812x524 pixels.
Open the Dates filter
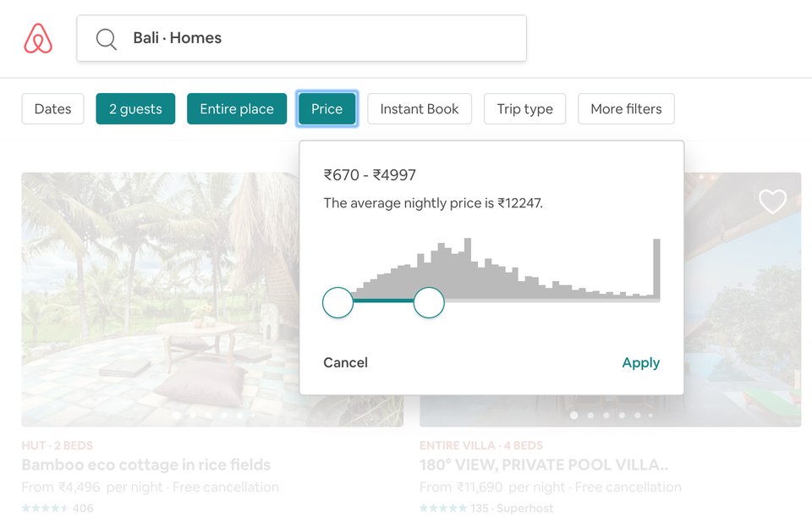52,109
